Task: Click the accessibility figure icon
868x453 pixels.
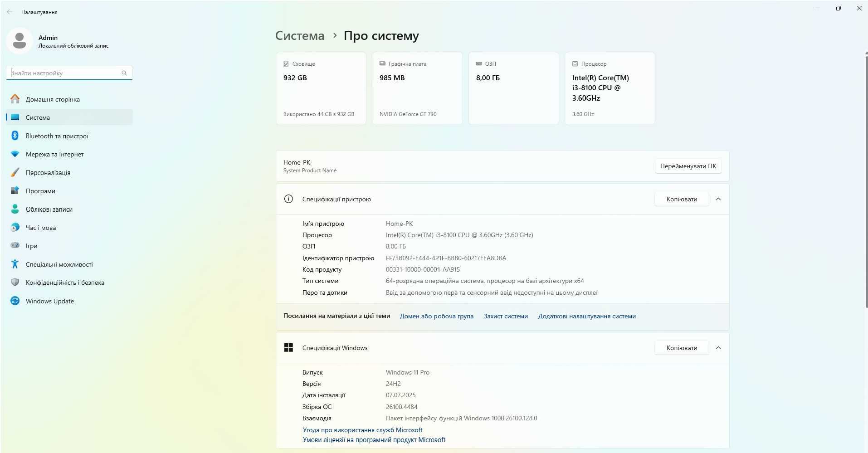Action: click(15, 264)
